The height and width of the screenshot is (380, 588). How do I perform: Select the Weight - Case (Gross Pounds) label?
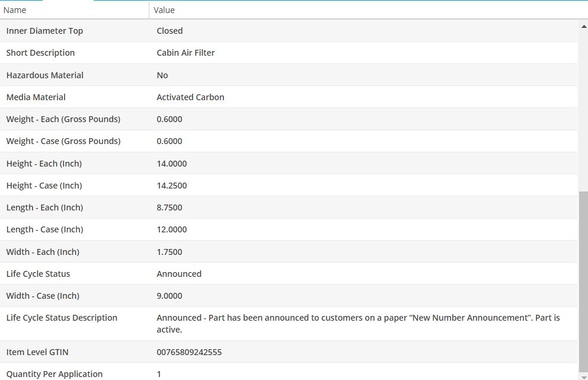coord(63,141)
